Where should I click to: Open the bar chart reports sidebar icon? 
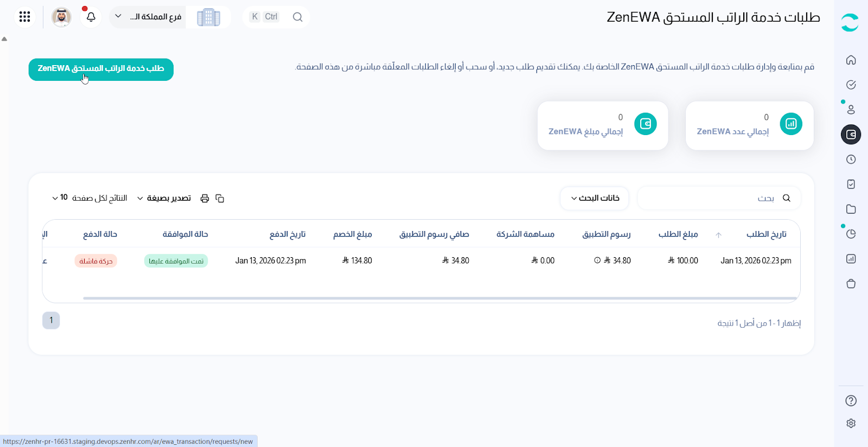(851, 259)
